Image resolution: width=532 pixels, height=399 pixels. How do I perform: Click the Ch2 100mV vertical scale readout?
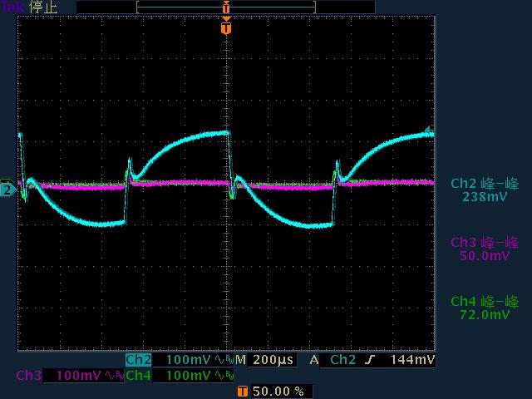coord(189,360)
